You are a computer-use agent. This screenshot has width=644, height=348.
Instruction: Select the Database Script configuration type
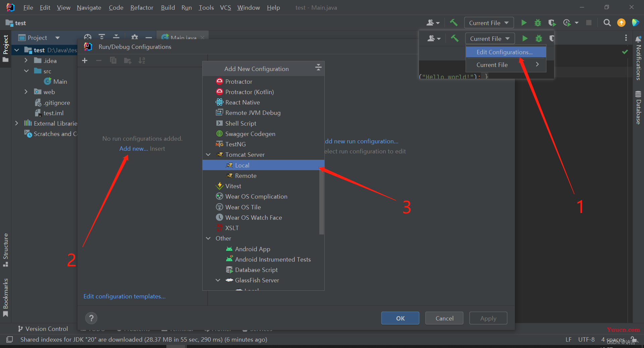[x=263, y=270]
